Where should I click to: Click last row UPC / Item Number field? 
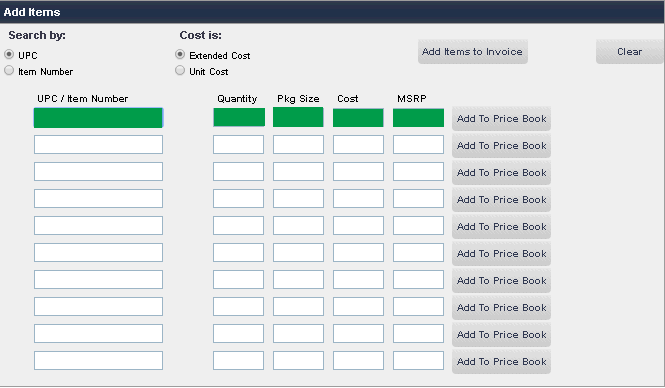(98, 360)
